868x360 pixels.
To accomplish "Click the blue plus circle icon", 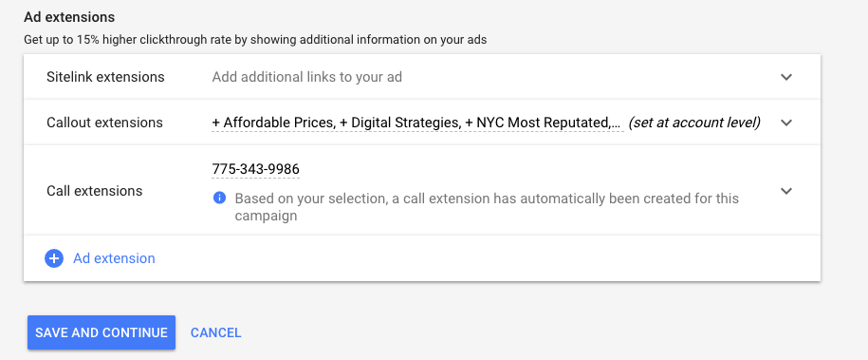I will tap(54, 258).
